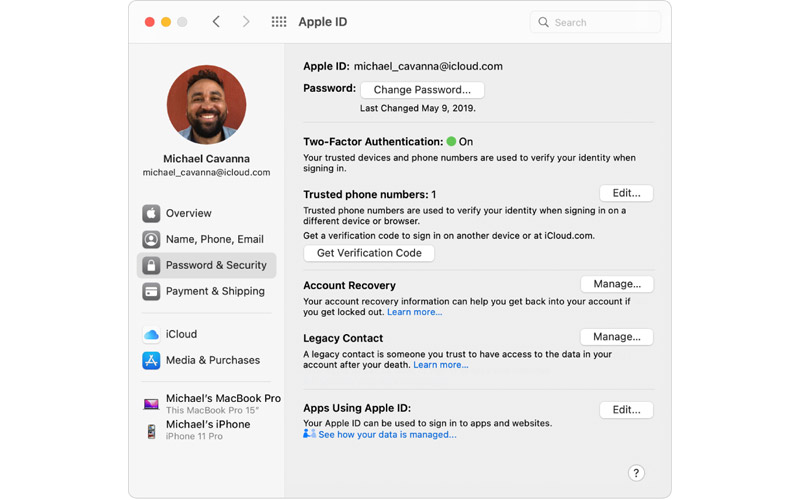The width and height of the screenshot is (800, 500).
Task: Click the 'Last Changed May 9, 2019.' text
Action: (417, 108)
